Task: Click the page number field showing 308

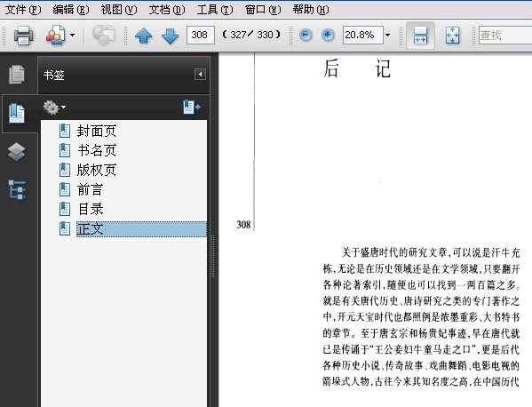Action: pyautogui.click(x=201, y=35)
